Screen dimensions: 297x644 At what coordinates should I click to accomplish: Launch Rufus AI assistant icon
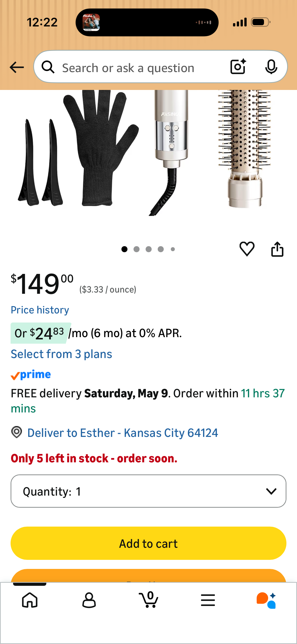coord(266,600)
